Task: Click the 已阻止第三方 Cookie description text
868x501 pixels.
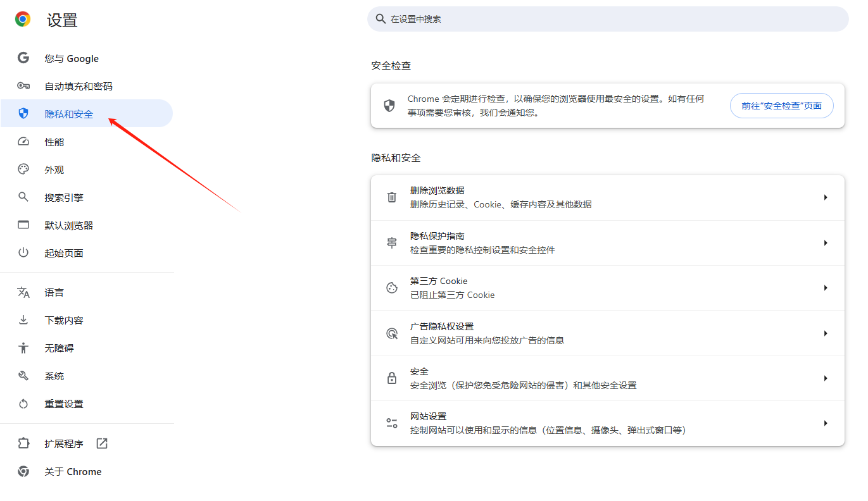Action: pyautogui.click(x=453, y=295)
